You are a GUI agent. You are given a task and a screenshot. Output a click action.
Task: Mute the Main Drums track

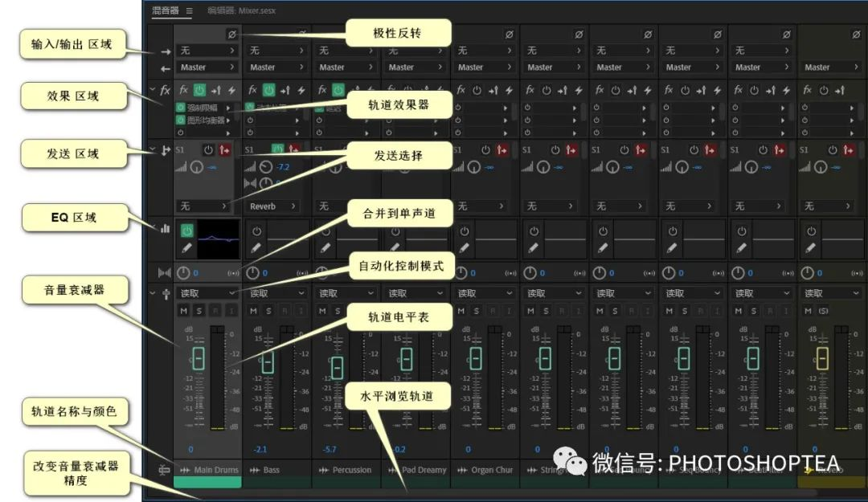tap(184, 311)
